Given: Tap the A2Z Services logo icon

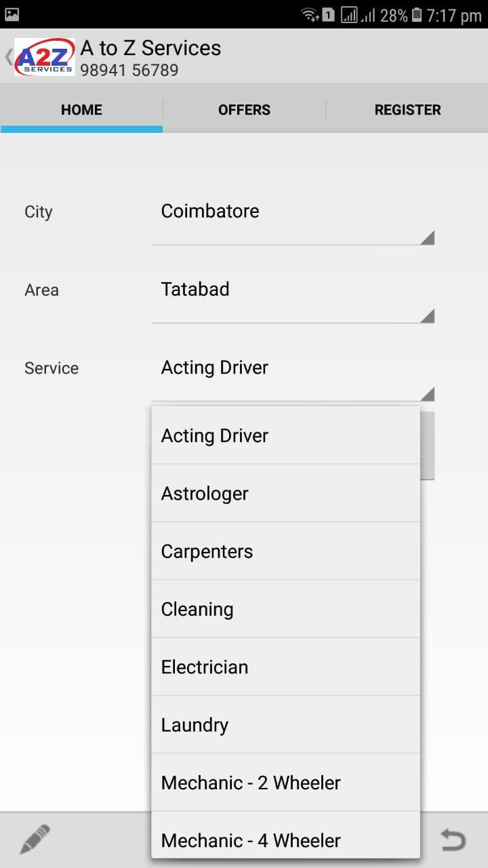Looking at the screenshot, I should click(45, 57).
